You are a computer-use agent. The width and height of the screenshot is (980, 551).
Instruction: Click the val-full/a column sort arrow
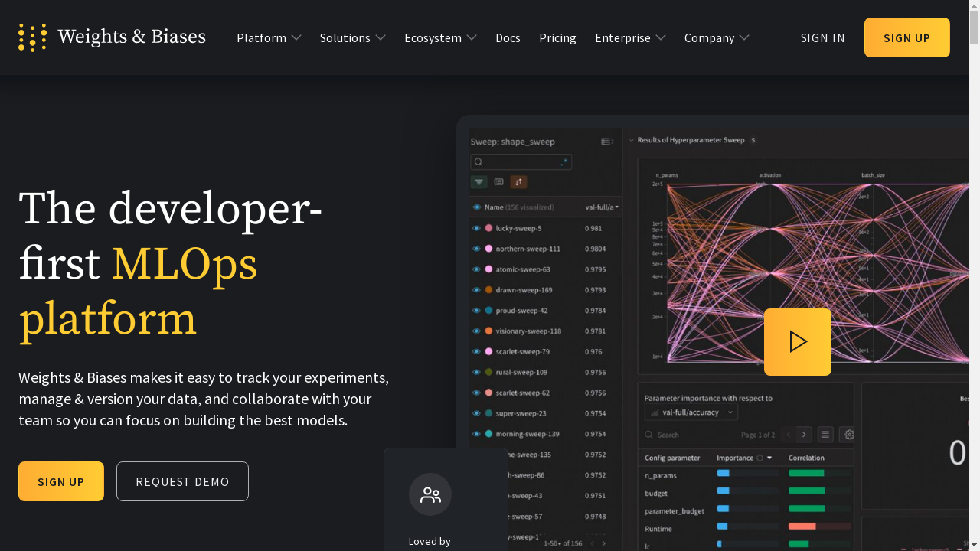coord(617,207)
